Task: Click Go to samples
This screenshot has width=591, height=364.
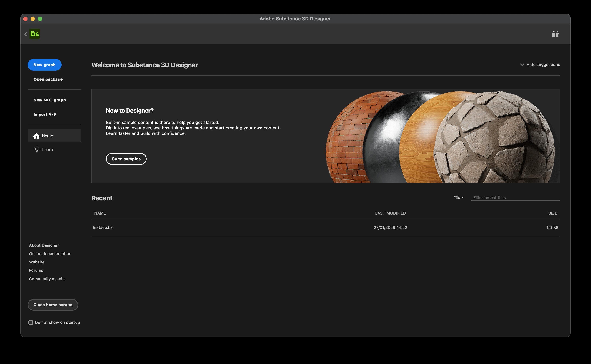Action: [x=126, y=159]
